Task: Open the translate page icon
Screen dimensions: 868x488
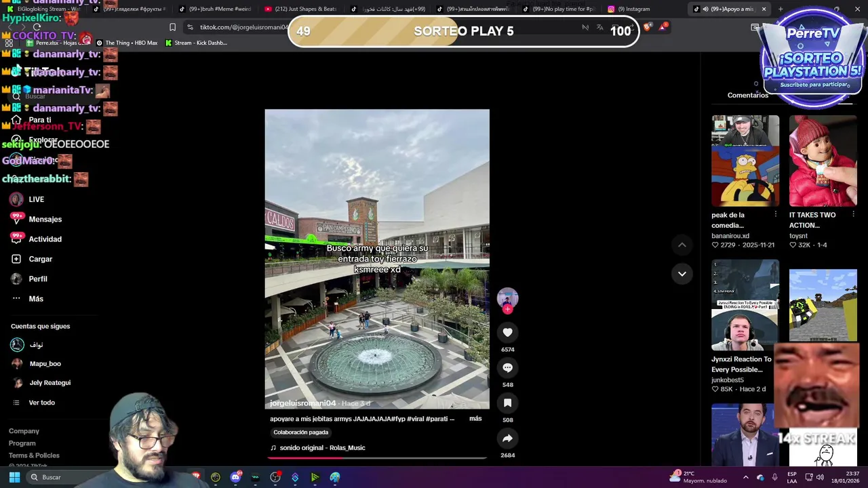Action: tap(599, 27)
